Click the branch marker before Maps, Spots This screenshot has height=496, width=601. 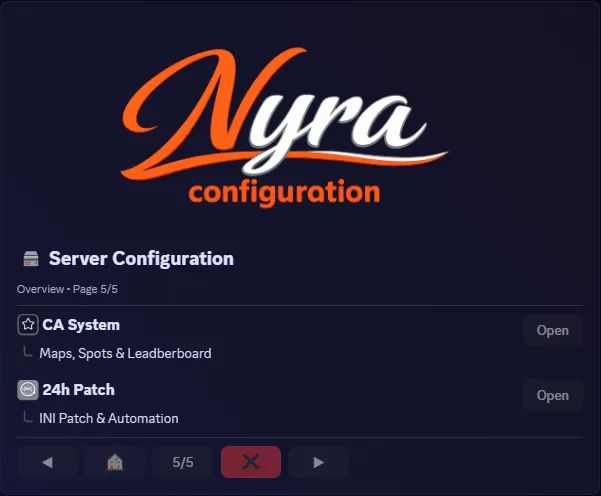27,352
